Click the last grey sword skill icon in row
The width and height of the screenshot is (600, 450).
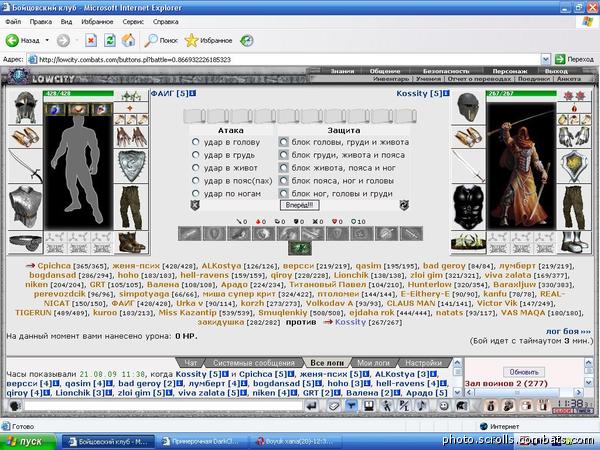point(411,233)
